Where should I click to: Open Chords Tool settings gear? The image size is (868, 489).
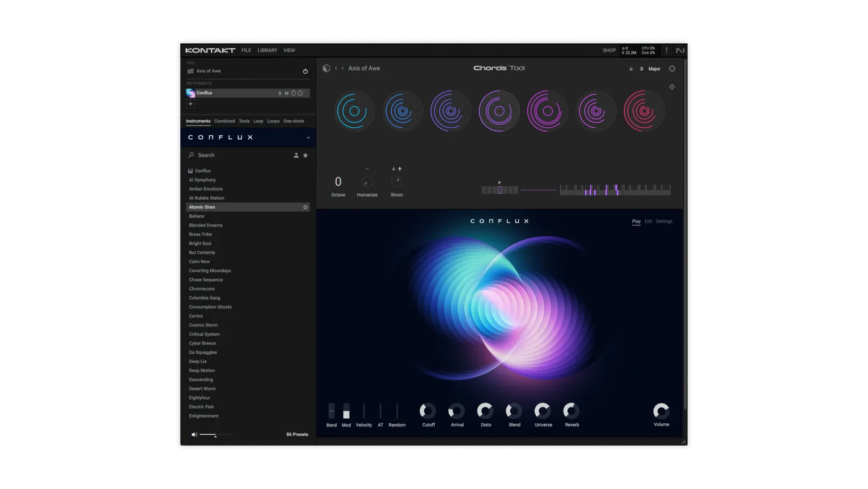point(672,69)
